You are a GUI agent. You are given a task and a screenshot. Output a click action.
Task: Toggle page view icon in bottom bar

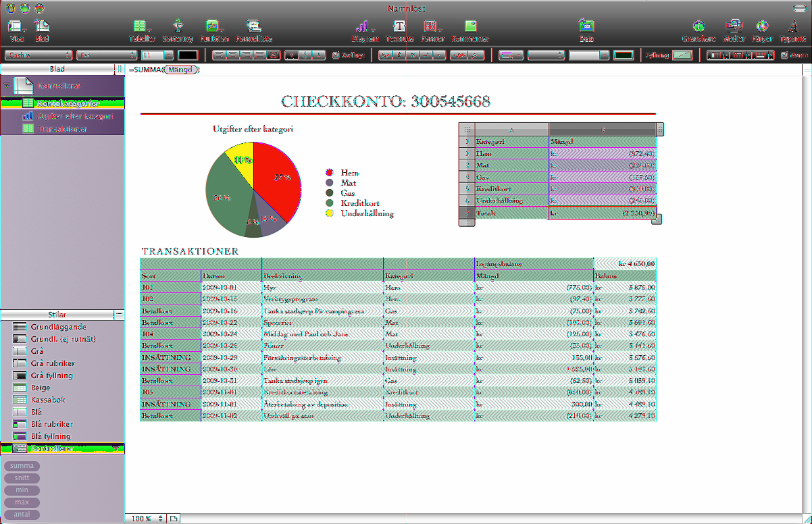coord(174,519)
